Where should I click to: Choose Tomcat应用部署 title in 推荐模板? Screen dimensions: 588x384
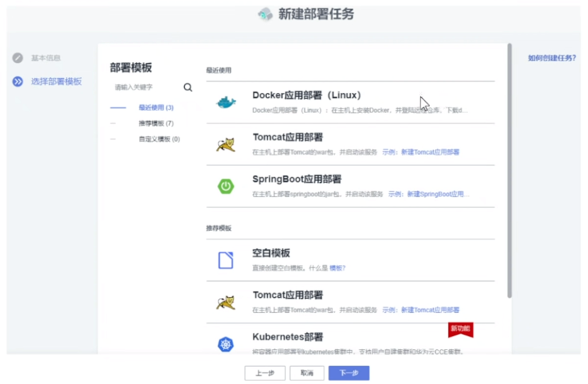point(288,295)
